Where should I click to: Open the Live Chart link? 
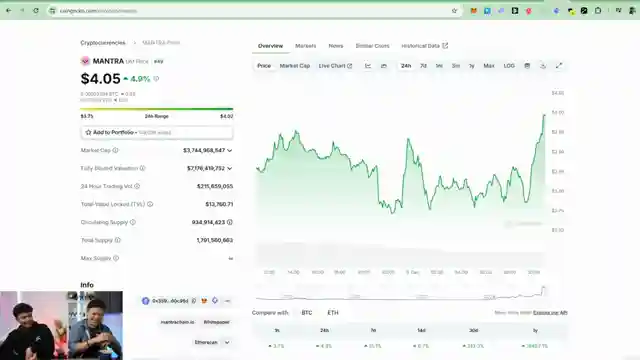(x=335, y=66)
